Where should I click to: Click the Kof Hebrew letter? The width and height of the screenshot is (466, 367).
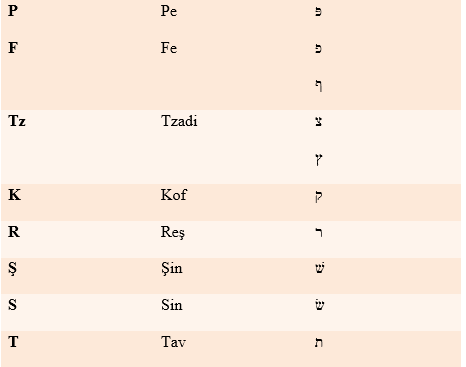(319, 197)
